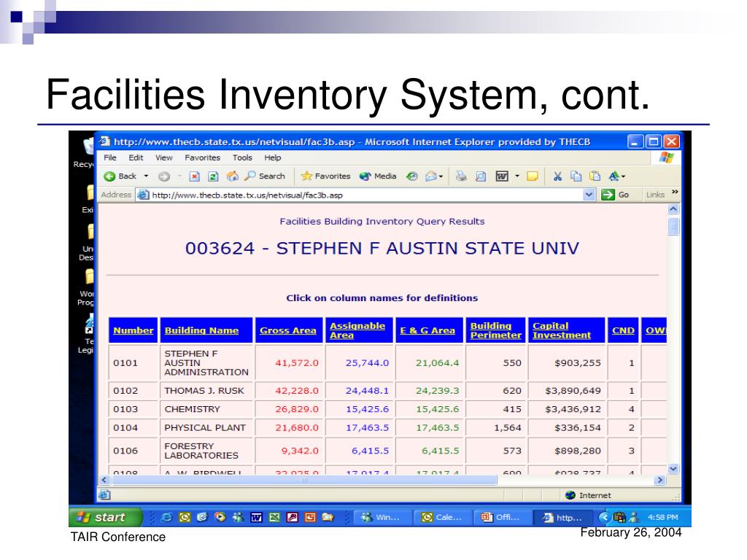Viewport: 747px width, 560px height.
Task: Click into the Address URL field
Action: [360, 195]
